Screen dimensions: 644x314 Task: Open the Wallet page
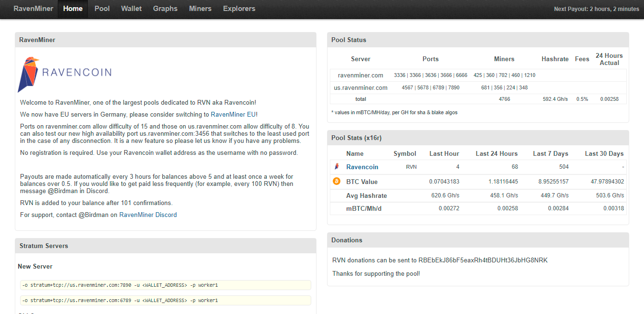131,9
